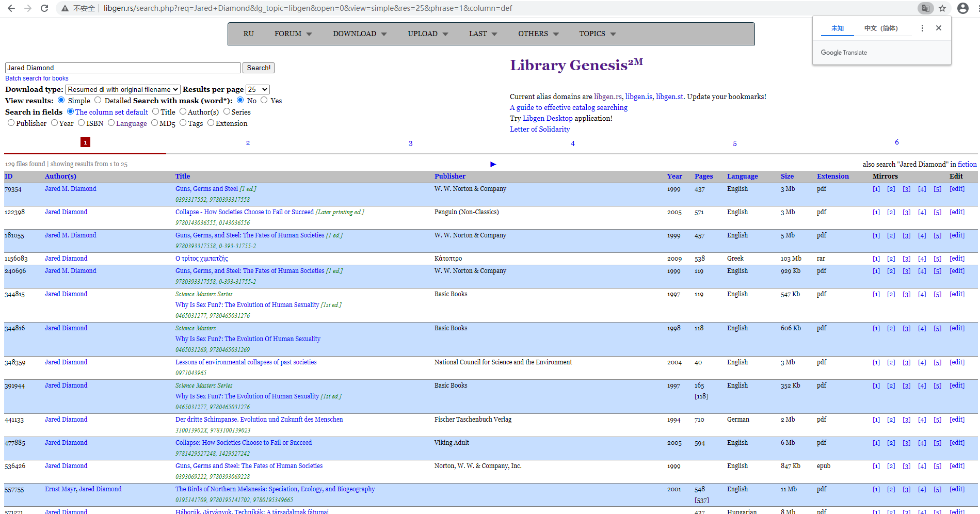This screenshot has height=514, width=980.
Task: Open the browser profile avatar icon
Action: pos(962,8)
